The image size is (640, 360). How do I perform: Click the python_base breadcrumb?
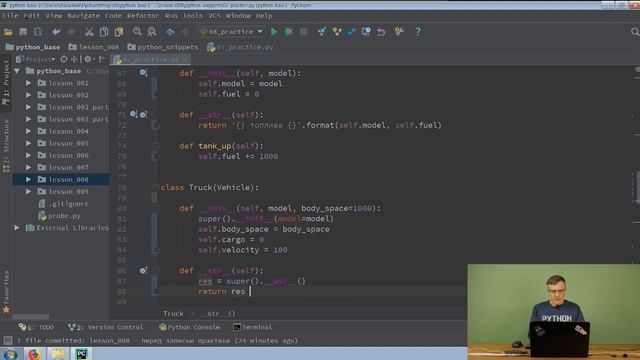tap(33, 47)
